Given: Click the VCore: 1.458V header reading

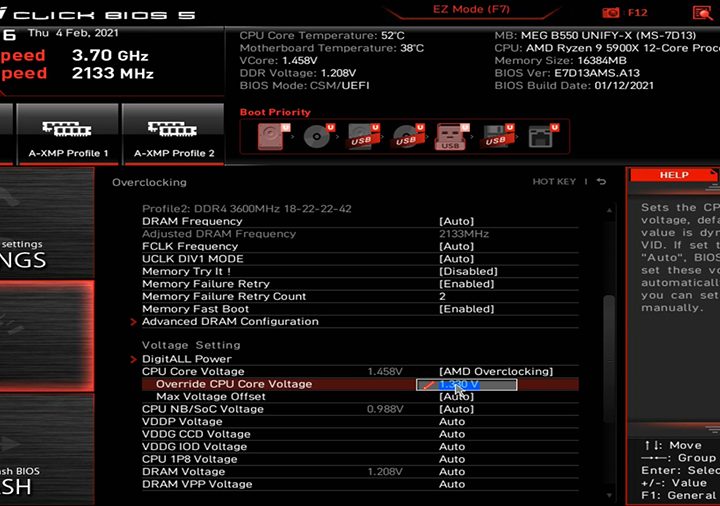Looking at the screenshot, I should click(278, 61).
